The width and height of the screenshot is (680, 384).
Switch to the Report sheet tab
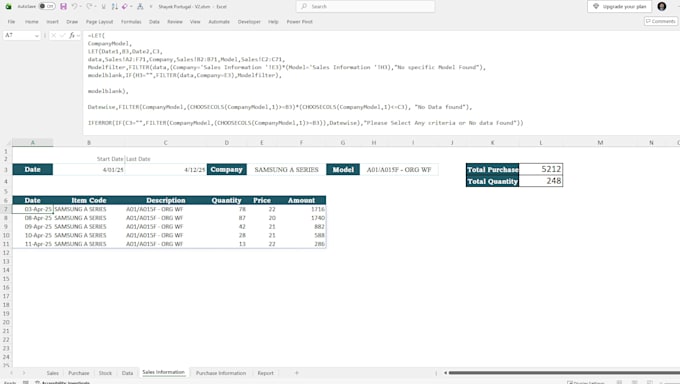(265, 373)
